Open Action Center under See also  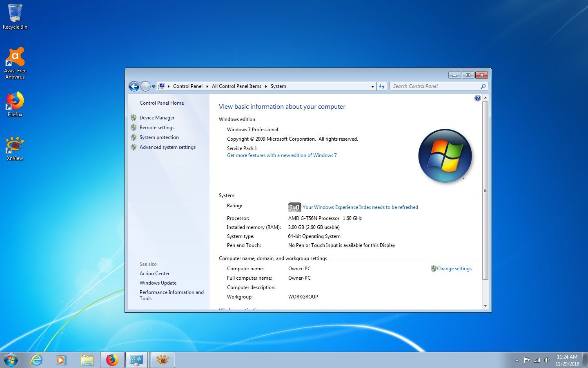click(154, 274)
